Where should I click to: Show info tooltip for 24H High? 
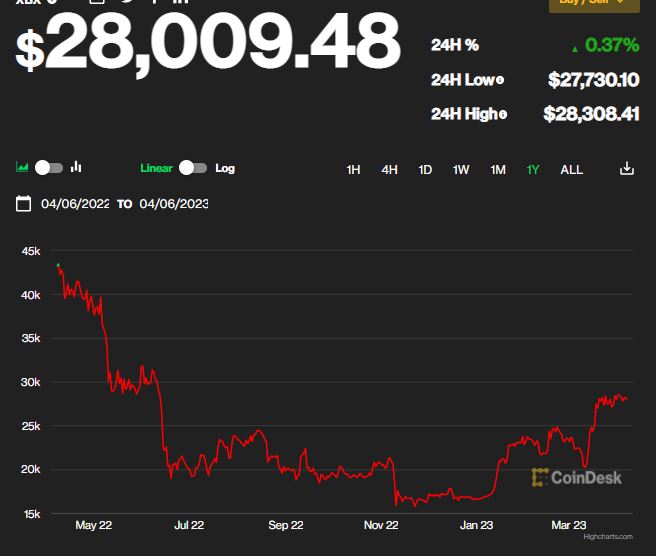[x=503, y=114]
